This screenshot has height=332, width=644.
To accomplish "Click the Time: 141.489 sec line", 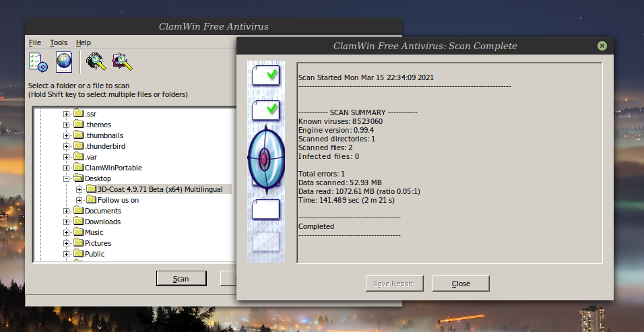I will coord(346,200).
